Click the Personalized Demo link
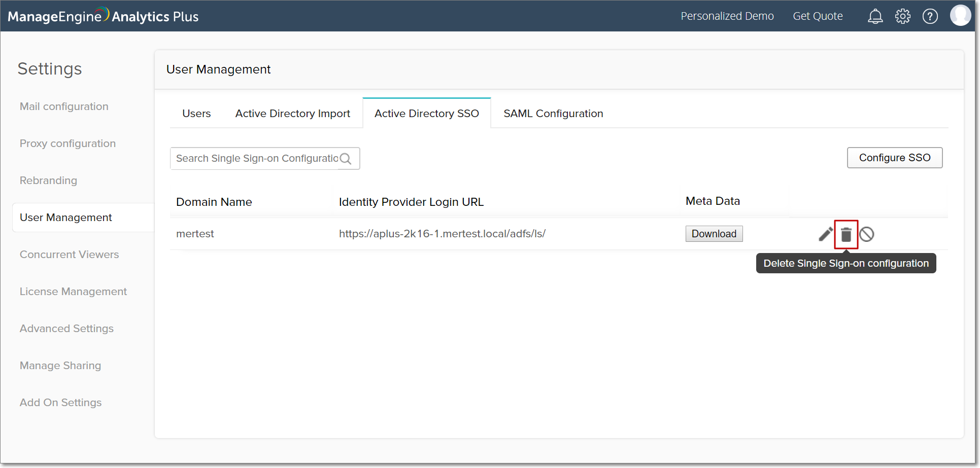The width and height of the screenshot is (980, 468). (727, 16)
